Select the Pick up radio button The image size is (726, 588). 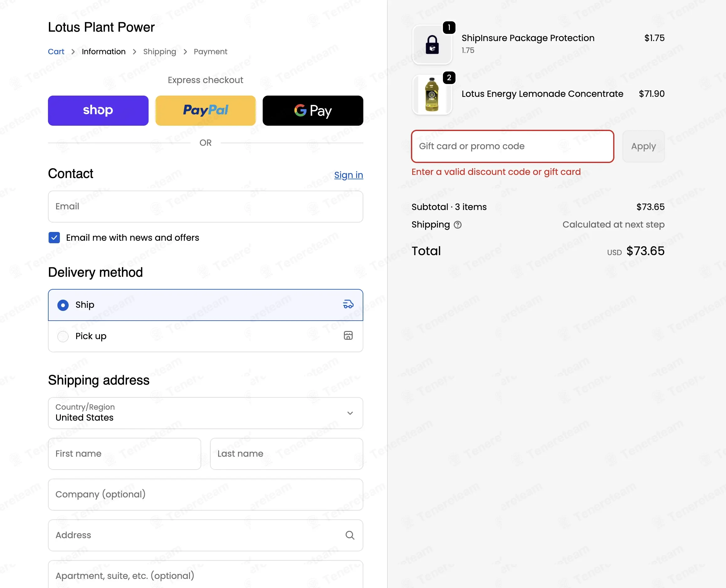pos(63,336)
